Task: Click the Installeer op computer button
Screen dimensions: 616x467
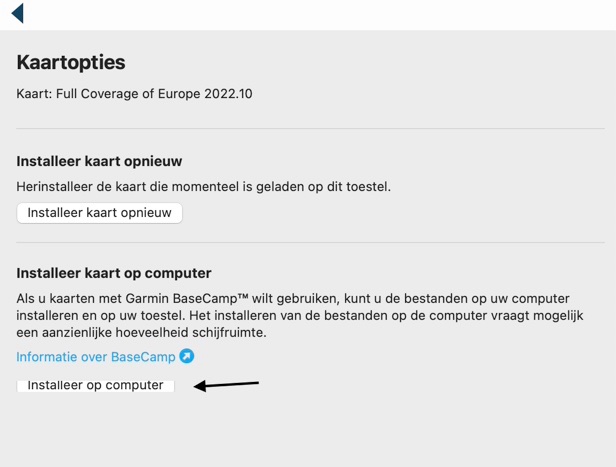Action: [x=95, y=386]
